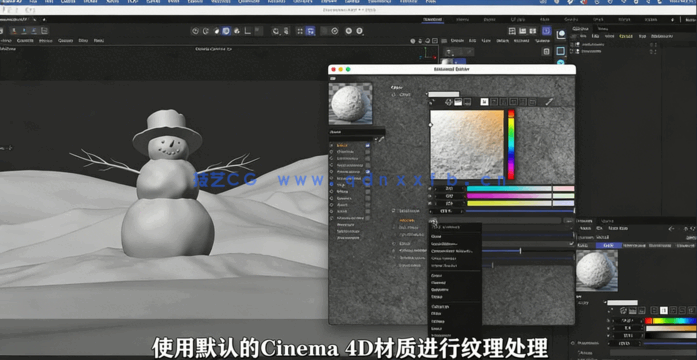Click the circle icon in the right icon column

[561, 35]
